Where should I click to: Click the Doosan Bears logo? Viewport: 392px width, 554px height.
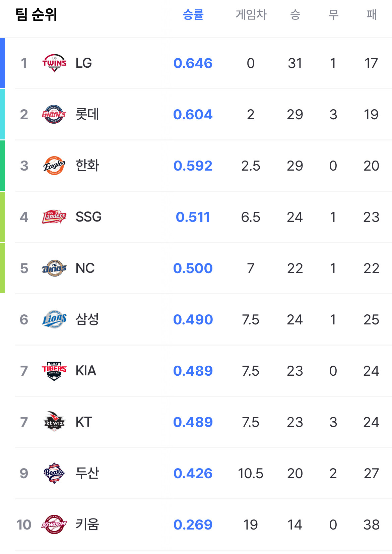tap(54, 473)
